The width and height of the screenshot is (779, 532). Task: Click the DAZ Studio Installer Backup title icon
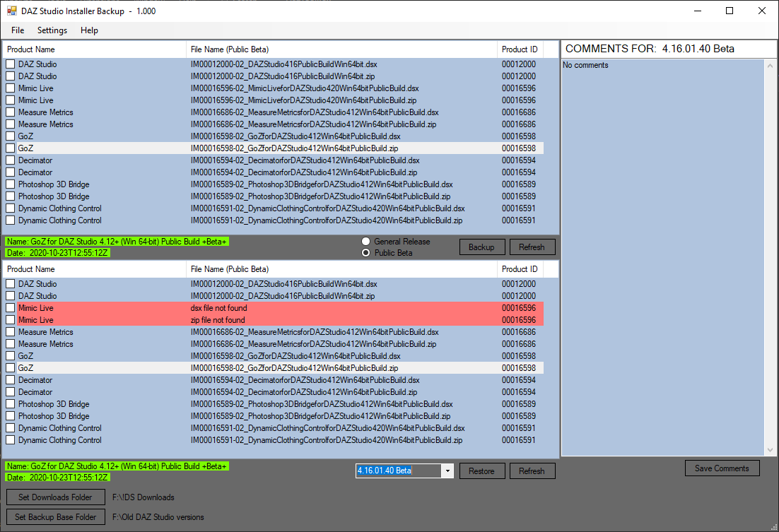(x=12, y=11)
